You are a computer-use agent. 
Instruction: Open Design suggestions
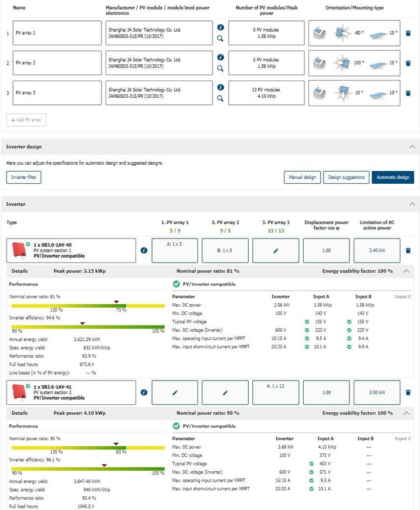(x=346, y=177)
